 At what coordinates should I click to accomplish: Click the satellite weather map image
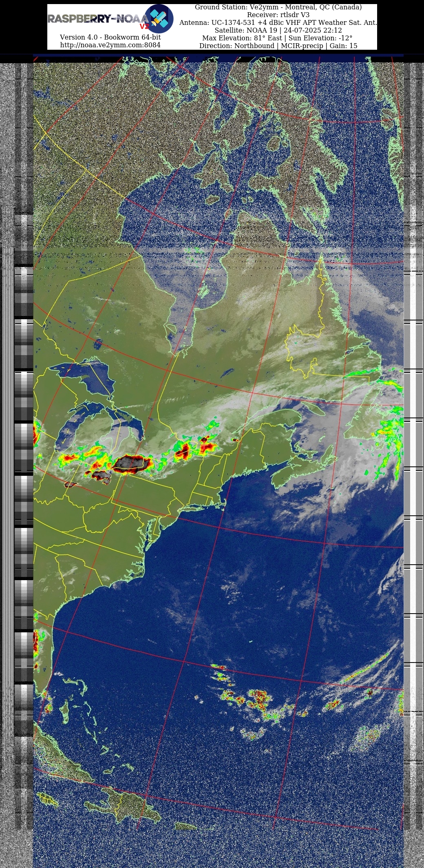point(218,462)
